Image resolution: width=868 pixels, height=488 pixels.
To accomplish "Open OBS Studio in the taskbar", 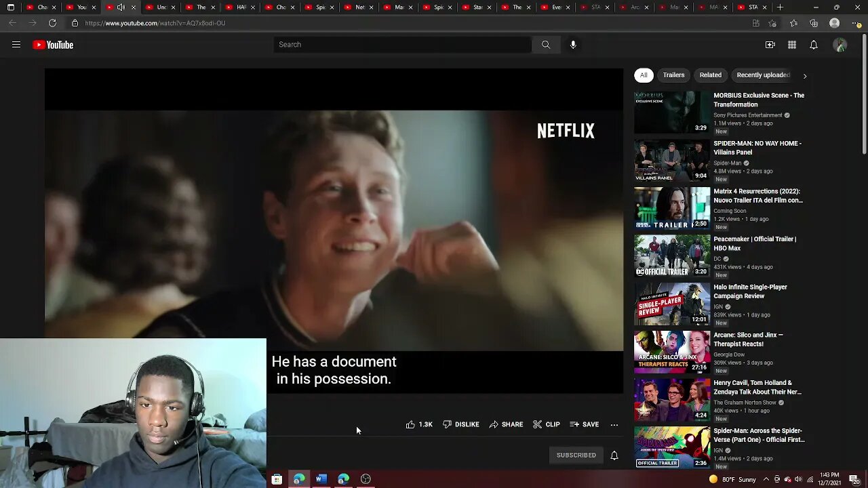I will (x=366, y=479).
